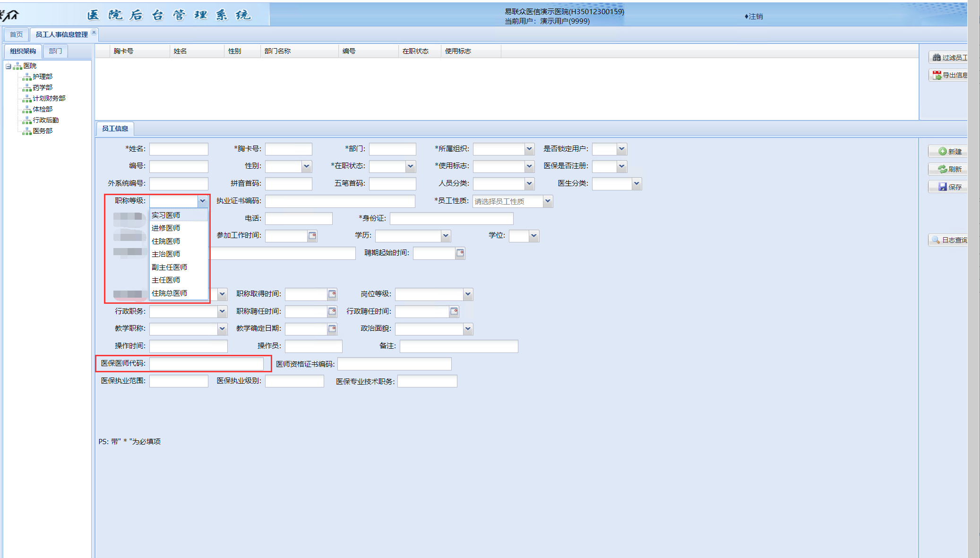Image resolution: width=980 pixels, height=558 pixels.
Task: Choose 副主任医师 option in list
Action: (169, 267)
